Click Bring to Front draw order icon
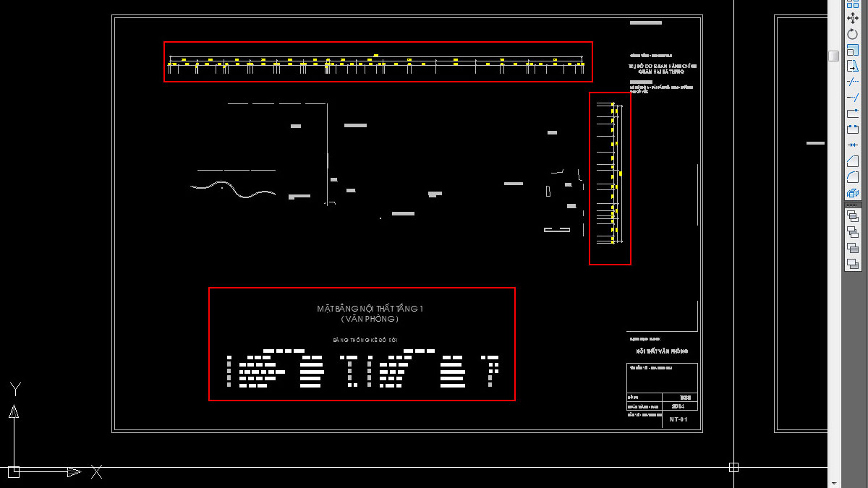 click(853, 216)
